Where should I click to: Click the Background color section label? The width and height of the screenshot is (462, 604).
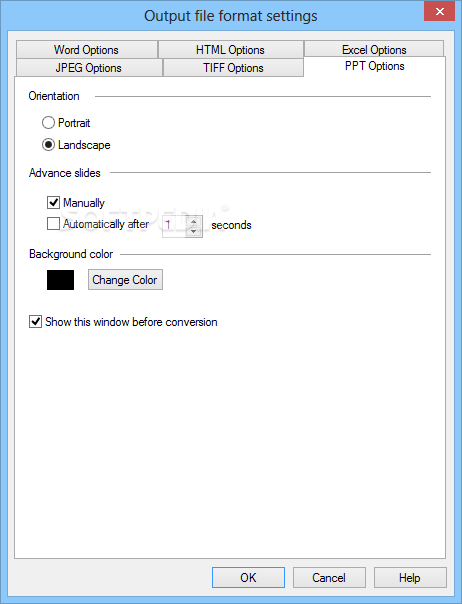pyautogui.click(x=71, y=254)
